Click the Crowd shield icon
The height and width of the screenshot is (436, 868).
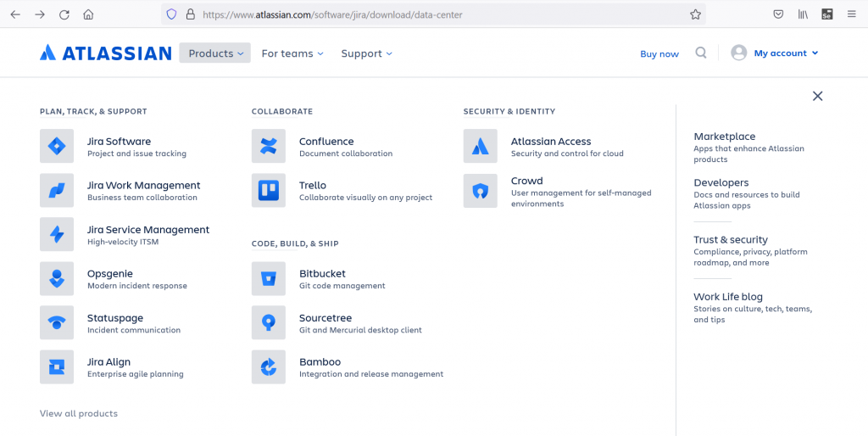click(x=481, y=191)
